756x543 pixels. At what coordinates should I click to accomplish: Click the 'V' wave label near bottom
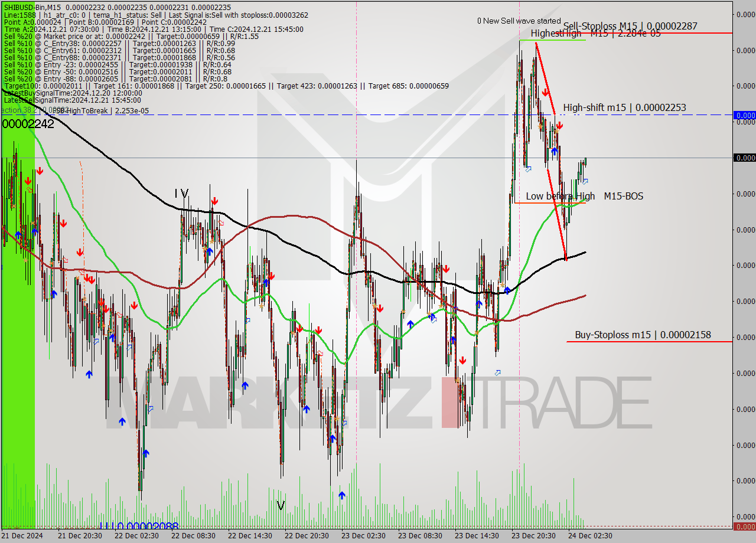pos(281,506)
